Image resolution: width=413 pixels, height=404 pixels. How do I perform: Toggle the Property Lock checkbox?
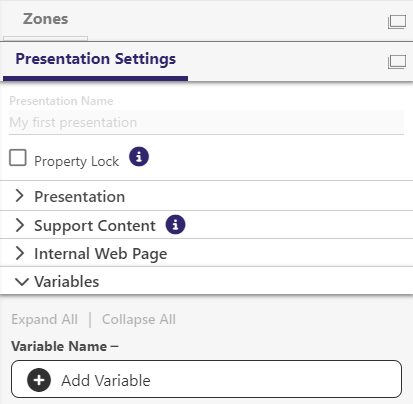pyautogui.click(x=18, y=157)
